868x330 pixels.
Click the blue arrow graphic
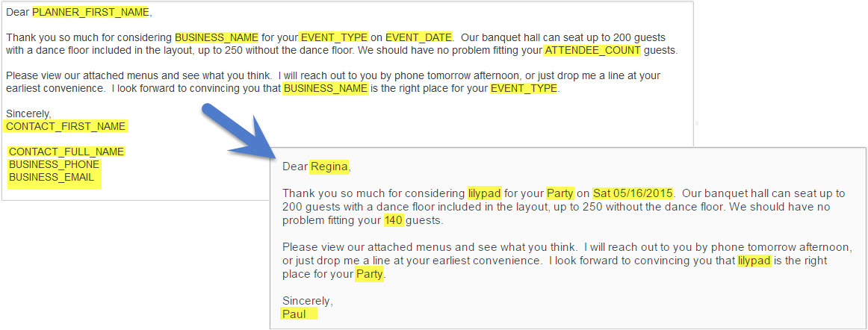241,131
